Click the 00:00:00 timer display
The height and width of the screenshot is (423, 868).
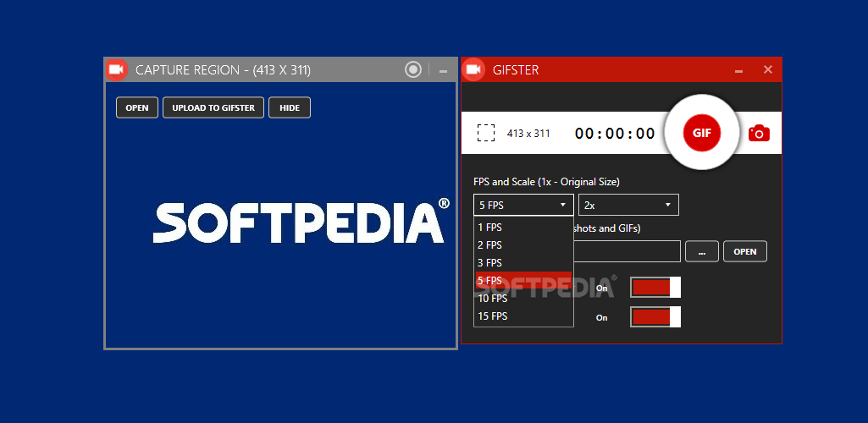coord(615,134)
